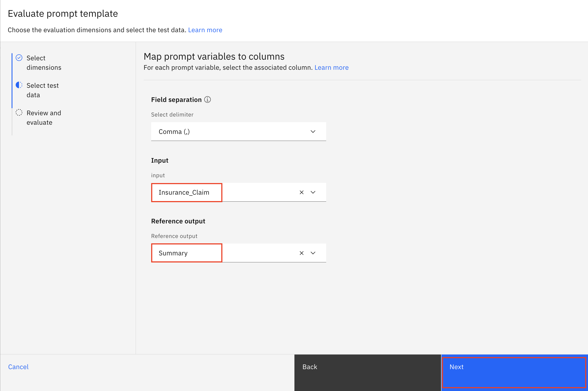The width and height of the screenshot is (588, 391).
Task: Click the info icon next to 'Field separation'
Action: click(x=208, y=99)
